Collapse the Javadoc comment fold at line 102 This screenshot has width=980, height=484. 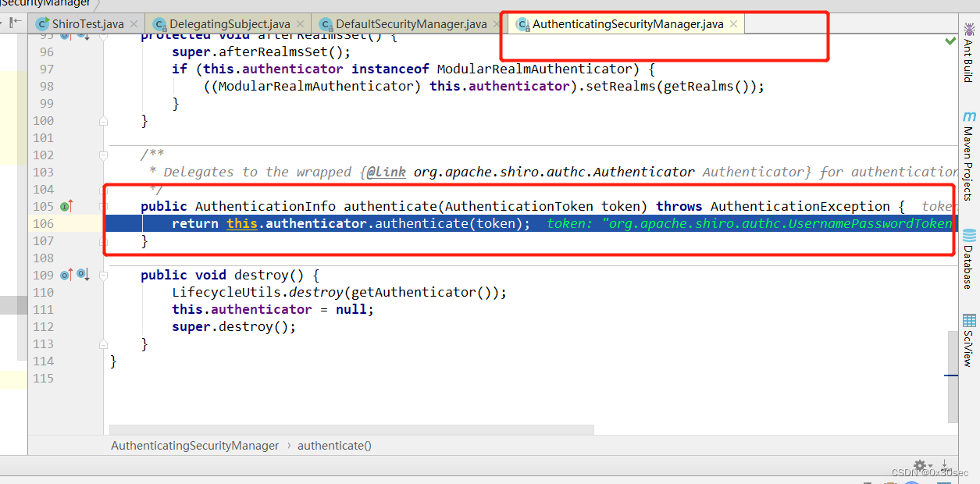pos(103,155)
